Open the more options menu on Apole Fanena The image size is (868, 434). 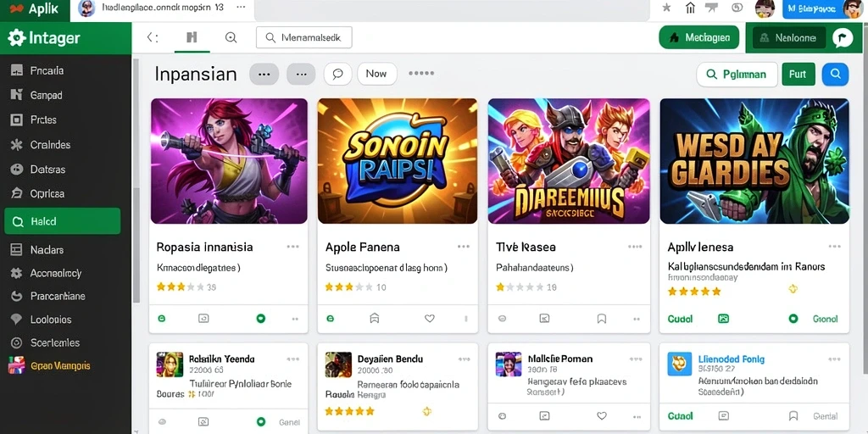coord(464,247)
